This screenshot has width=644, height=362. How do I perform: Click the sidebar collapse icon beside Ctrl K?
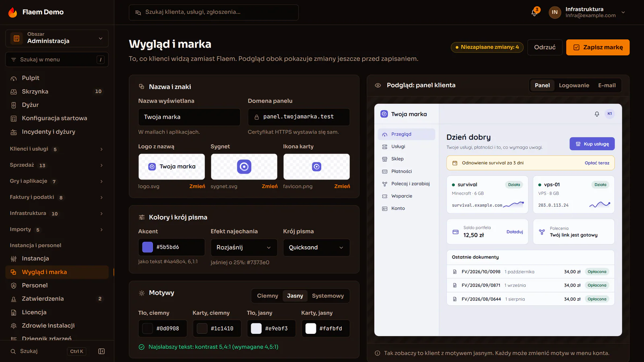[101, 351]
